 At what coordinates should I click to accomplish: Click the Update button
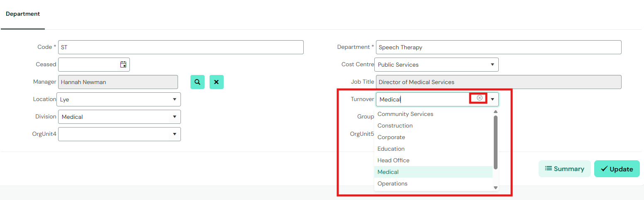[x=617, y=169]
